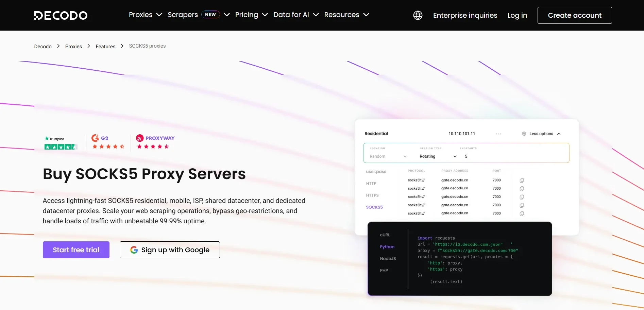Expand the Pricing menu

[251, 15]
